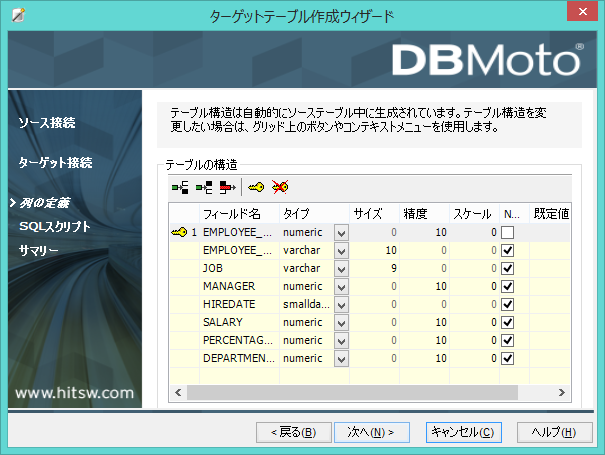Image resolution: width=605 pixels, height=455 pixels.
Task: Open the type dropdown for MANAGER
Action: tap(341, 287)
